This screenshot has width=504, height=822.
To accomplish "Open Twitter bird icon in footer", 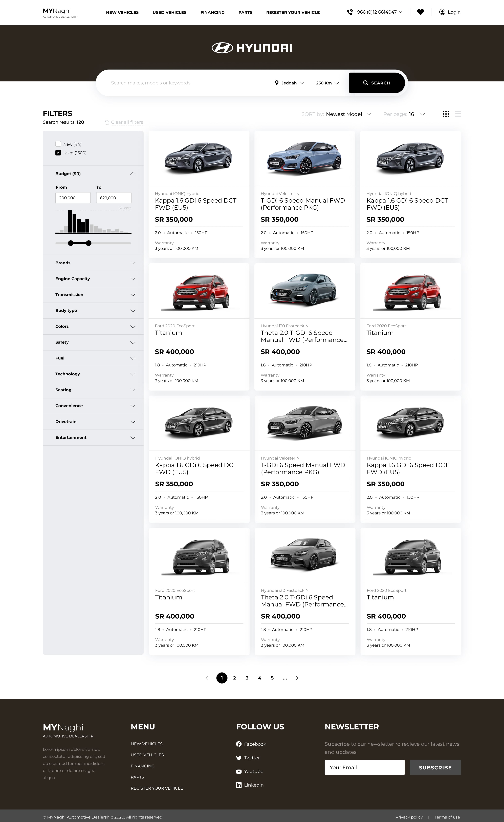I will tap(239, 758).
